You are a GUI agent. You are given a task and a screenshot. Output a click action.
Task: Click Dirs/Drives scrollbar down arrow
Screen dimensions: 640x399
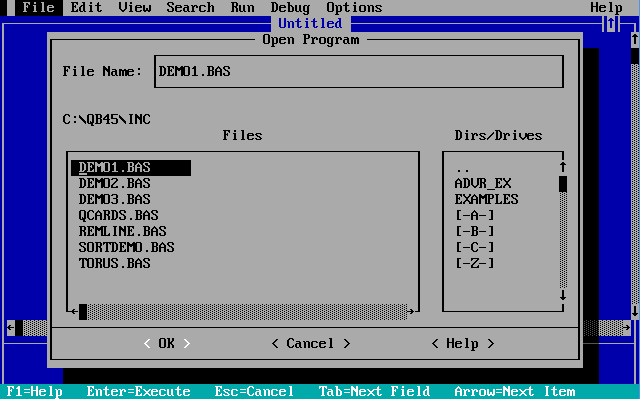pos(563,295)
